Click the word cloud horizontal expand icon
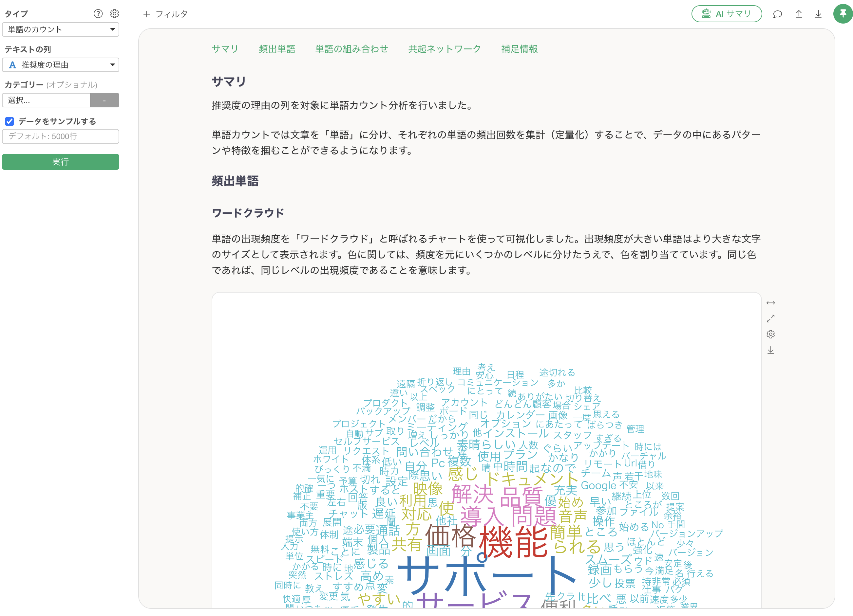 (x=770, y=303)
